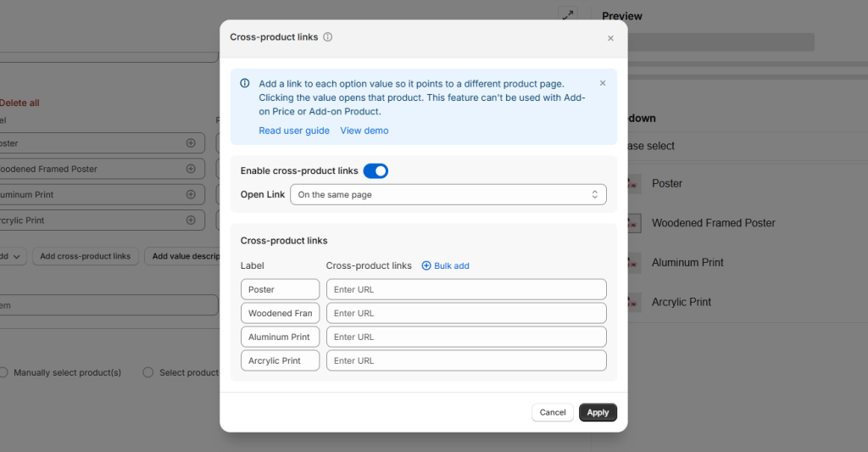Screen dimensions: 868x452
Task: Click plus icon in Woodened Framed Poster row
Action: tap(191, 169)
